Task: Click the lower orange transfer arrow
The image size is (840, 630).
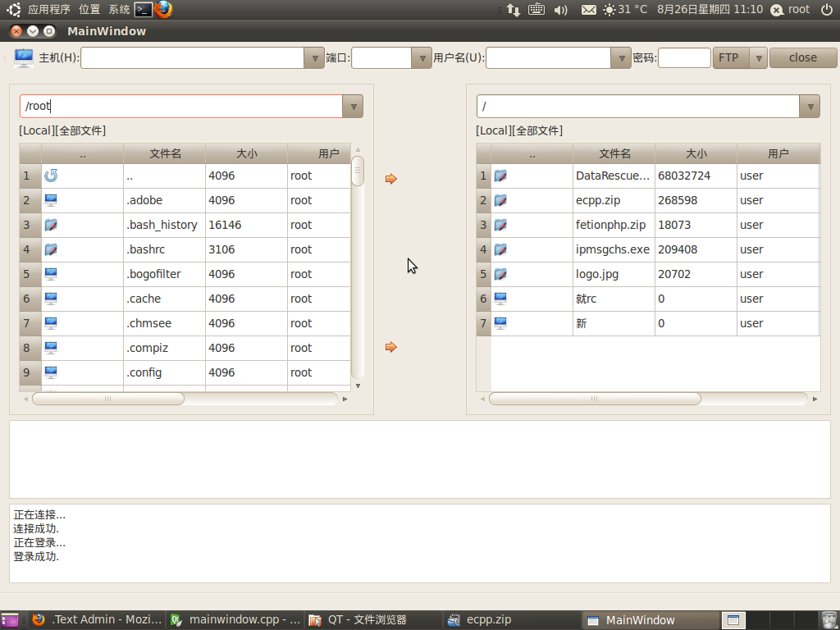Action: click(391, 347)
